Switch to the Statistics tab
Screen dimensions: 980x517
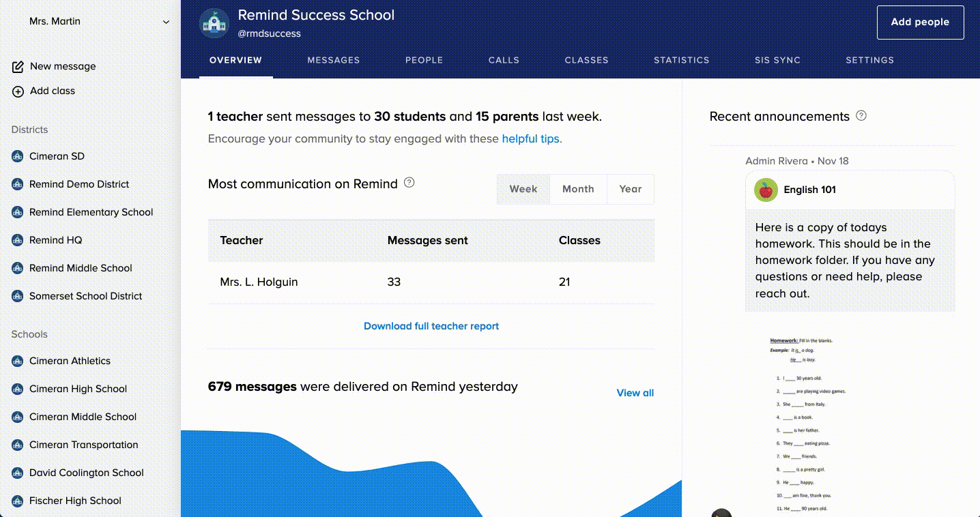point(681,60)
